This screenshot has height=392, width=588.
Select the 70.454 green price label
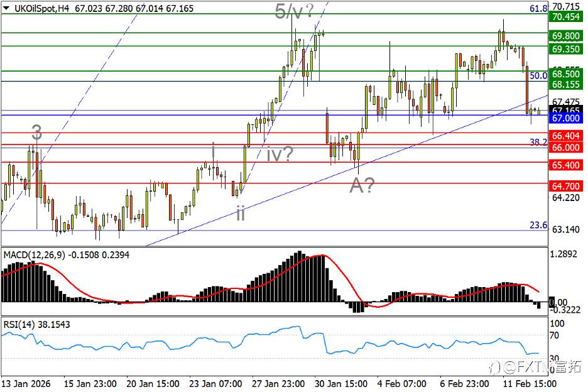click(566, 16)
